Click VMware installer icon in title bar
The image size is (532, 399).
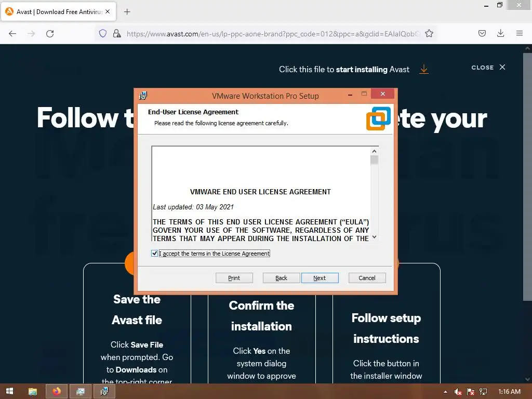(143, 96)
